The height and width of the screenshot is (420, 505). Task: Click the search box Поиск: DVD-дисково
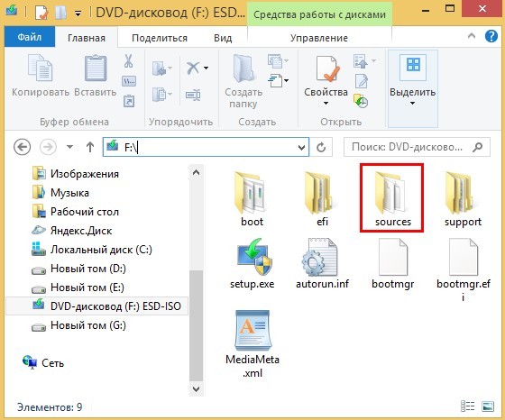coord(417,147)
